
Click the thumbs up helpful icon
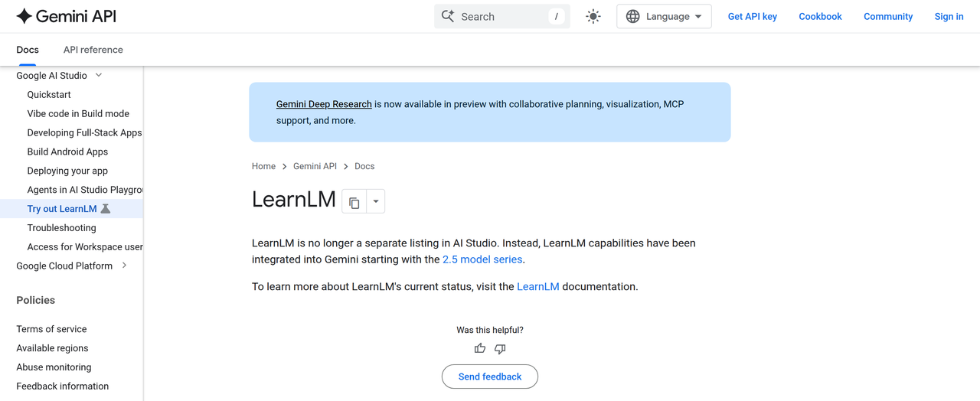(480, 349)
